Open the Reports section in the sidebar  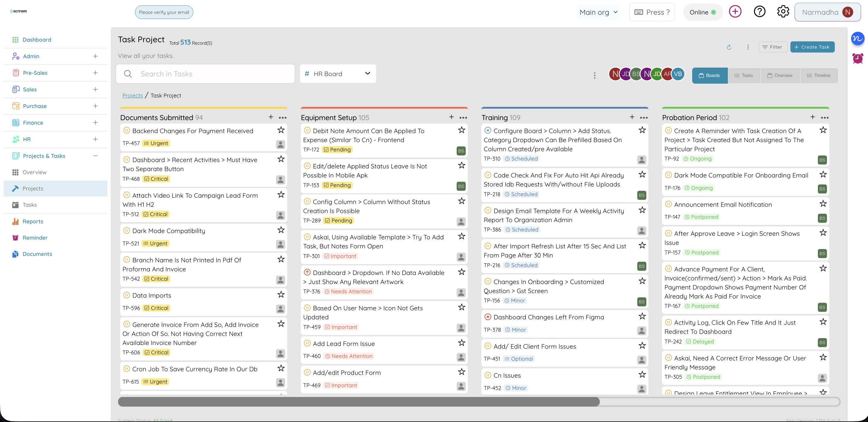pyautogui.click(x=33, y=221)
